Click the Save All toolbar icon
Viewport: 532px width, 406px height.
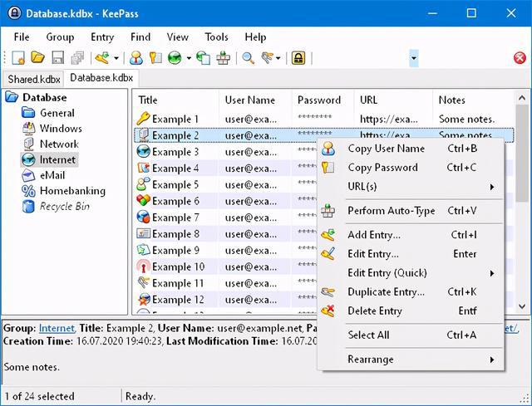[77, 58]
